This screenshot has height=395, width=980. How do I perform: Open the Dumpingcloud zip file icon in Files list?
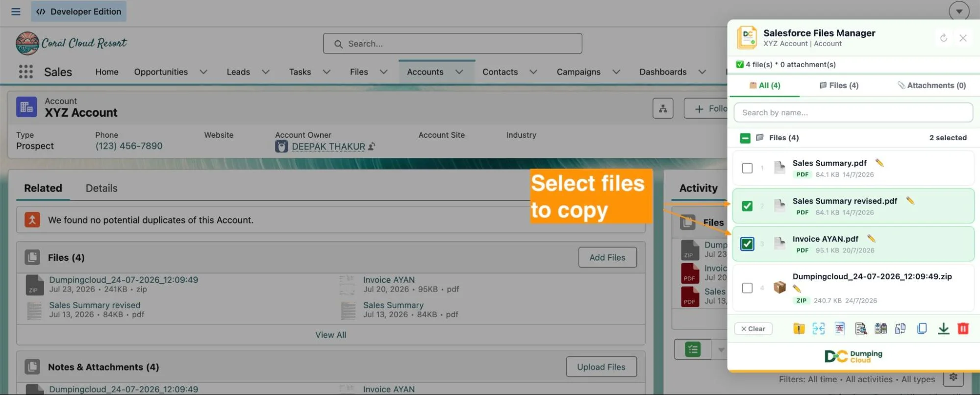[34, 284]
